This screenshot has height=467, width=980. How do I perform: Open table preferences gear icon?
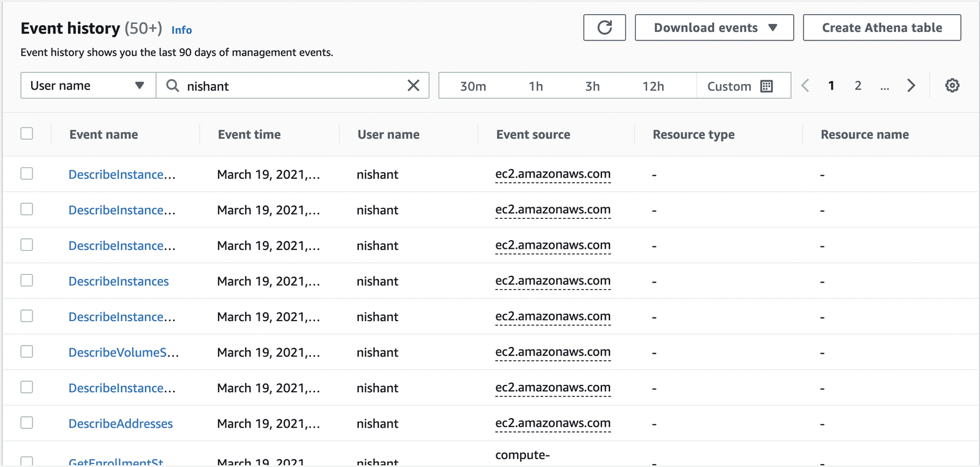952,86
